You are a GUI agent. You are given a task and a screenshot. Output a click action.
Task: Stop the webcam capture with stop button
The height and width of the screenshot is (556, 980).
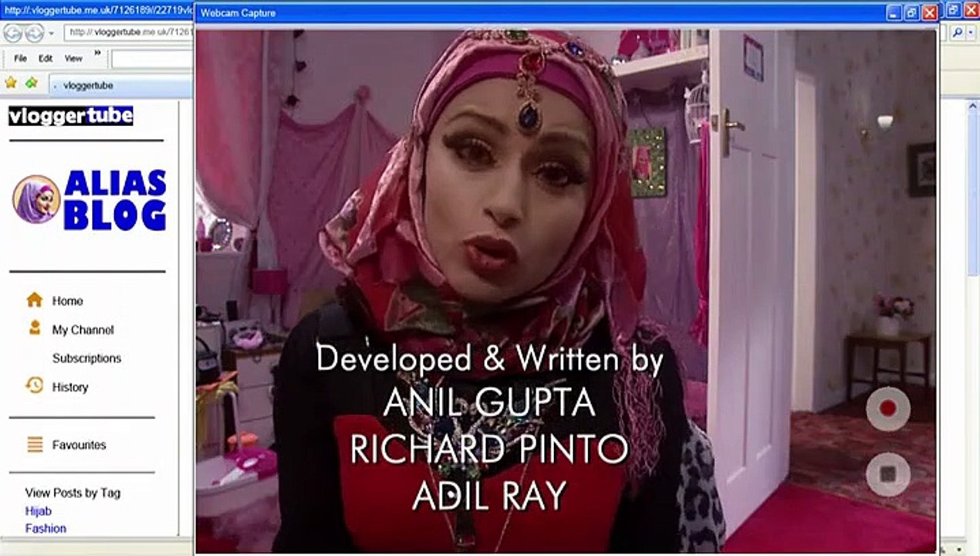(x=888, y=474)
